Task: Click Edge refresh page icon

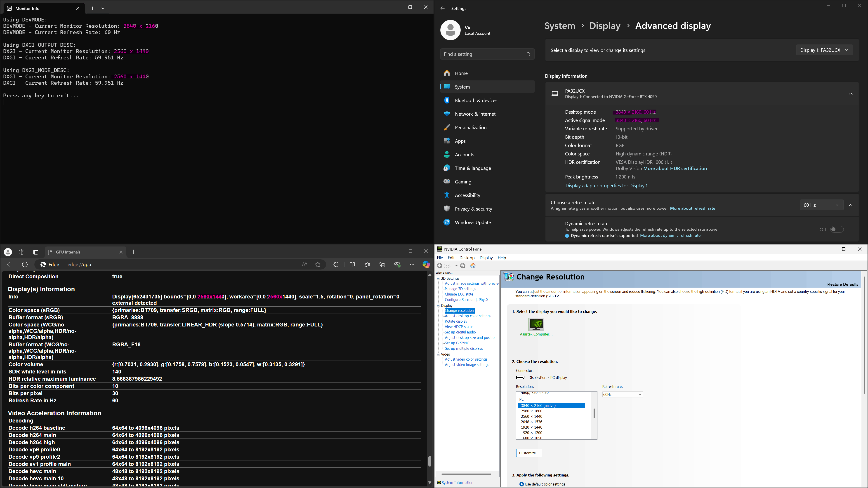Action: (25, 264)
